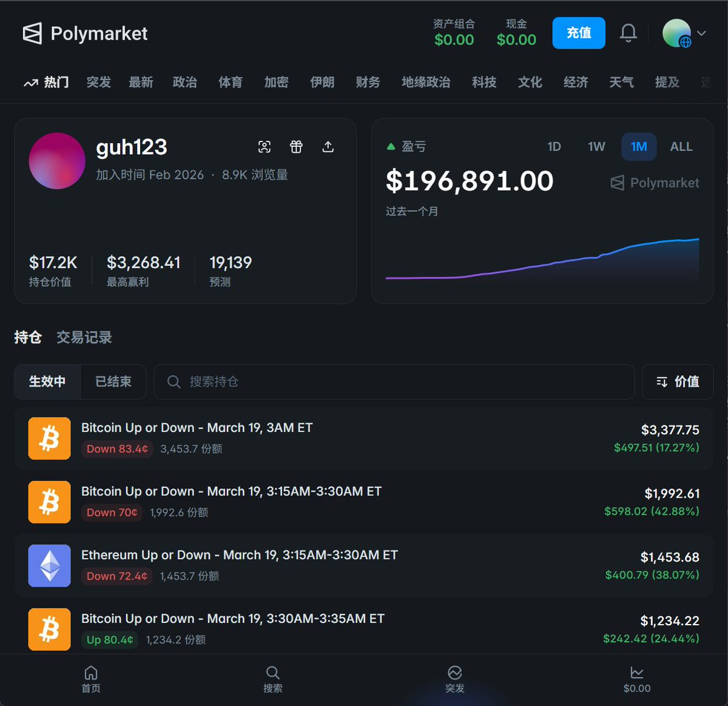This screenshot has width=728, height=706.
Task: Open Bitcoin Up or Down March 19, 3AM ET
Action: coord(197,428)
